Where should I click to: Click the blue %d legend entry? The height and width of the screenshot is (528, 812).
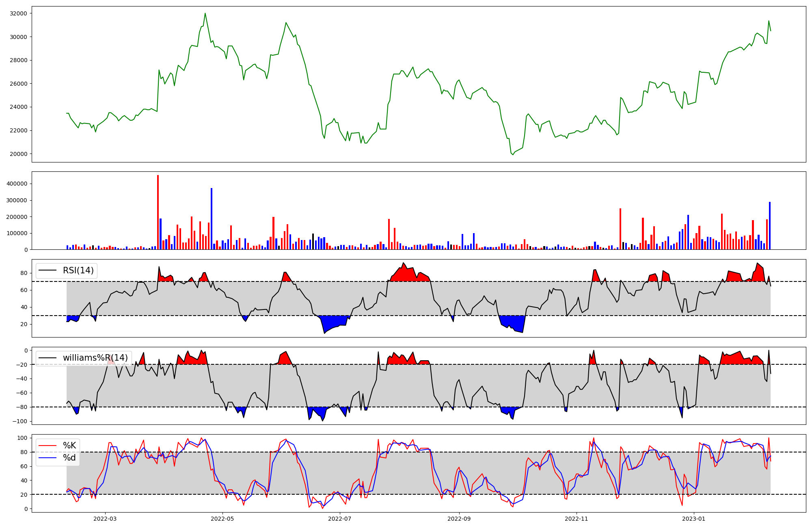(x=69, y=458)
